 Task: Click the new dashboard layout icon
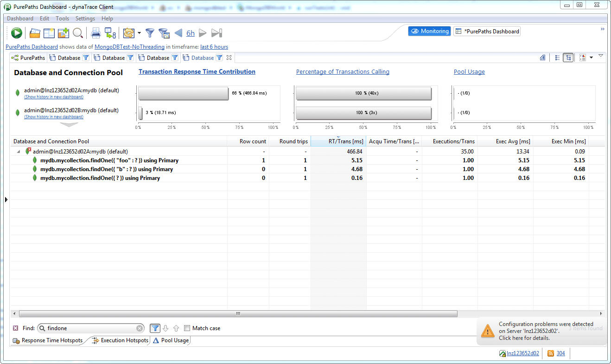(49, 33)
